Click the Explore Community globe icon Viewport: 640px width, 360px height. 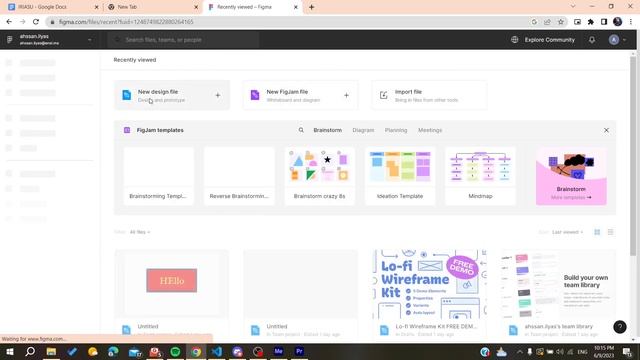click(x=514, y=40)
